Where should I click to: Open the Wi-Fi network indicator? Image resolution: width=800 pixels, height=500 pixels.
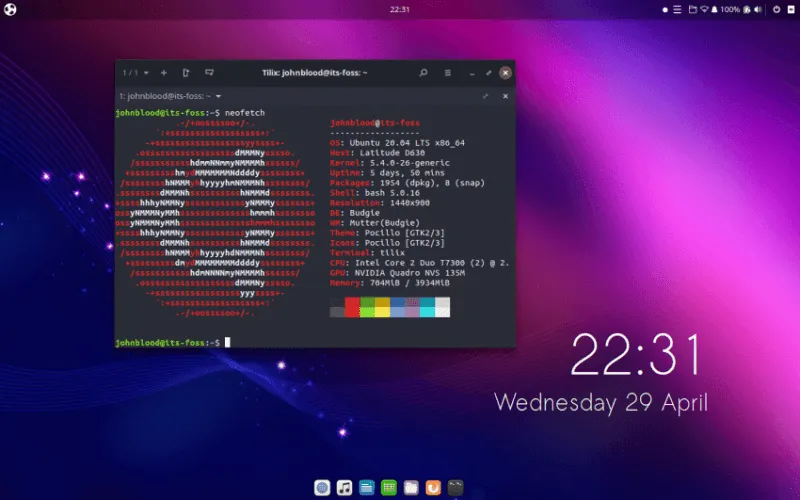(x=704, y=9)
